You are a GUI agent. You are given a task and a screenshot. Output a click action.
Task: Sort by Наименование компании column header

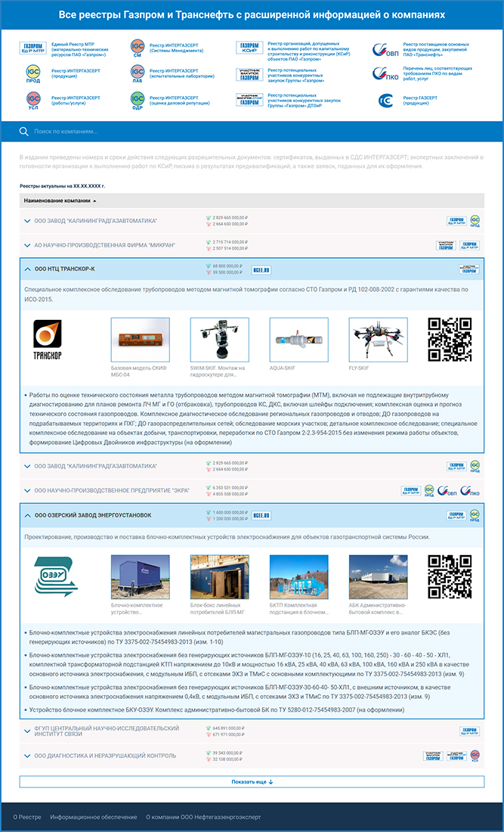click(60, 200)
